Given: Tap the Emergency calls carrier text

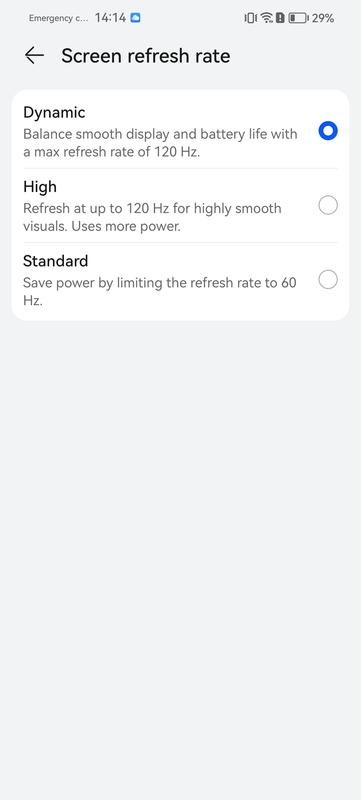Looking at the screenshot, I should pos(58,18).
